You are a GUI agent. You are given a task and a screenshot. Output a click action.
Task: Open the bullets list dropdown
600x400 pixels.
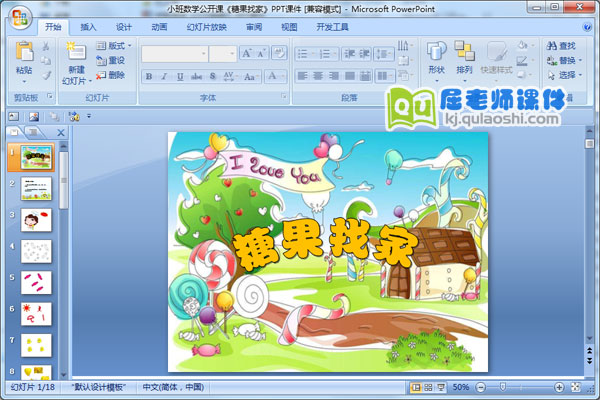click(x=313, y=54)
